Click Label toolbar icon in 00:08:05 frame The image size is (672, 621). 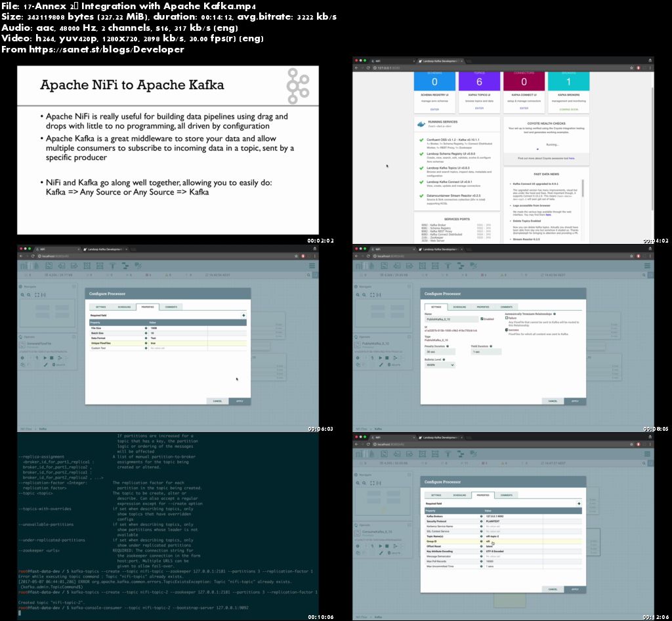[x=473, y=266]
